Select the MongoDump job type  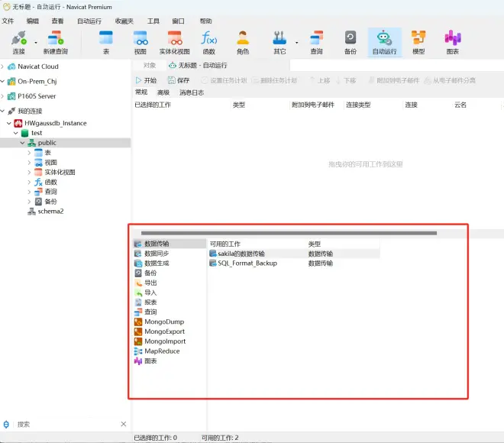159,322
